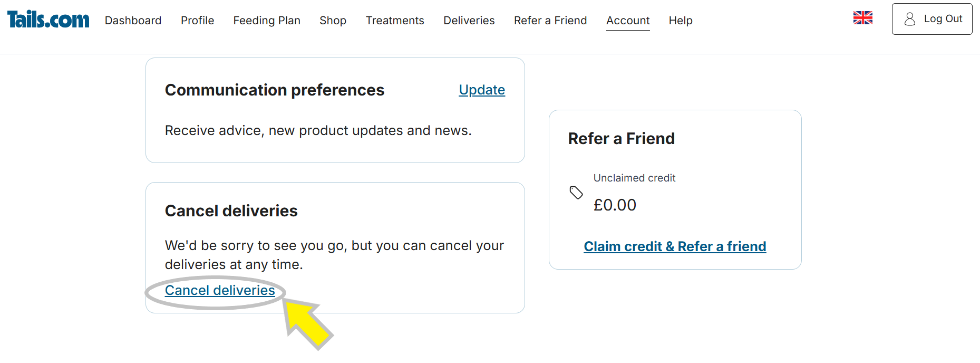Click the underlined Cancel deliveries link

(x=220, y=290)
